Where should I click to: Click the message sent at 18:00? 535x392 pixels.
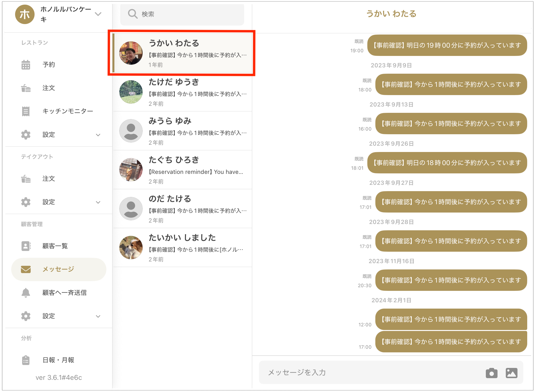[x=451, y=84]
